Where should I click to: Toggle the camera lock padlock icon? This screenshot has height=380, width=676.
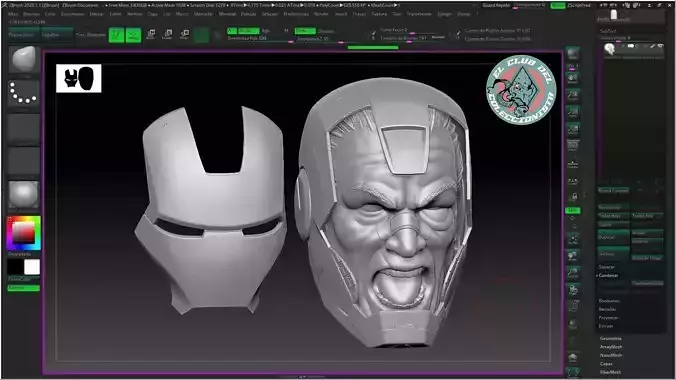(573, 197)
